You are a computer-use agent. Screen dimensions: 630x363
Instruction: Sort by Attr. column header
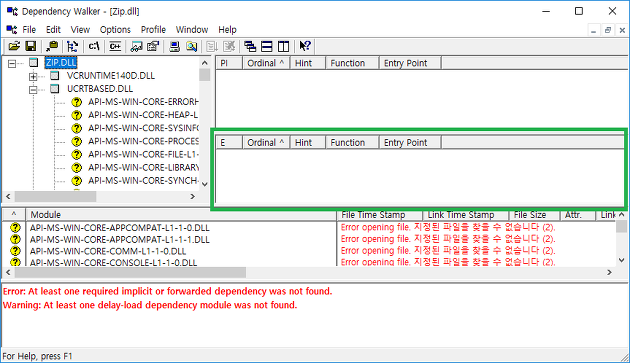[578, 215]
